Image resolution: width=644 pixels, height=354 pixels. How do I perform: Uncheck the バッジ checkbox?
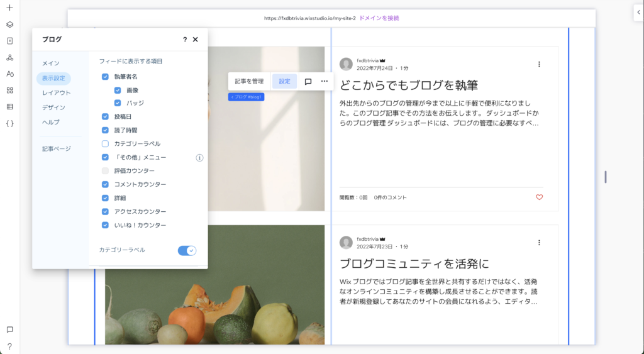pos(118,103)
